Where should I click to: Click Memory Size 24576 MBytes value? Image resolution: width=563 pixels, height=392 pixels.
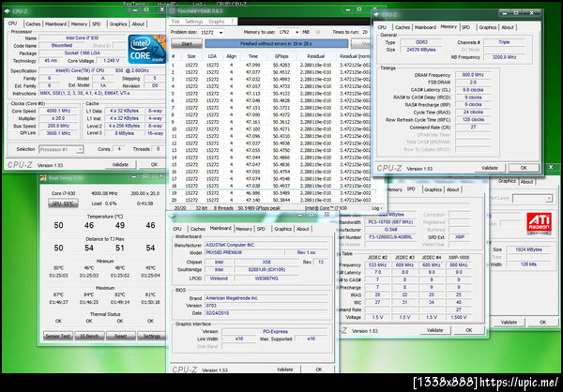(421, 50)
